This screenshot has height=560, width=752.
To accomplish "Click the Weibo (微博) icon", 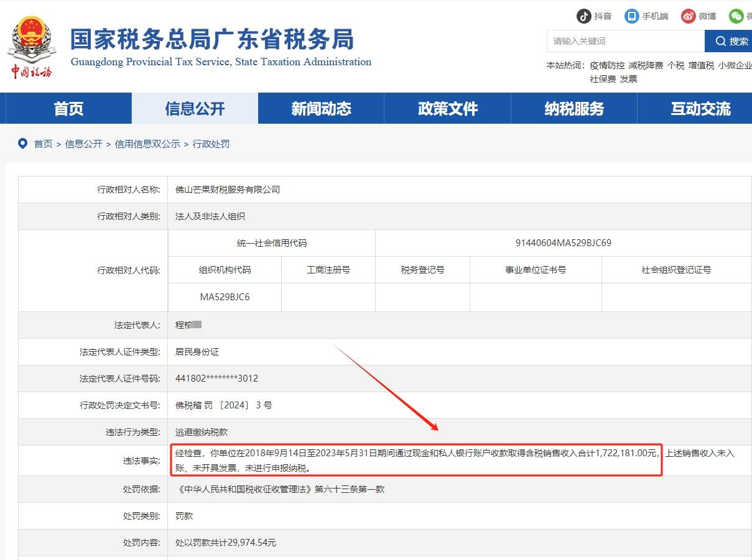I will [687, 16].
